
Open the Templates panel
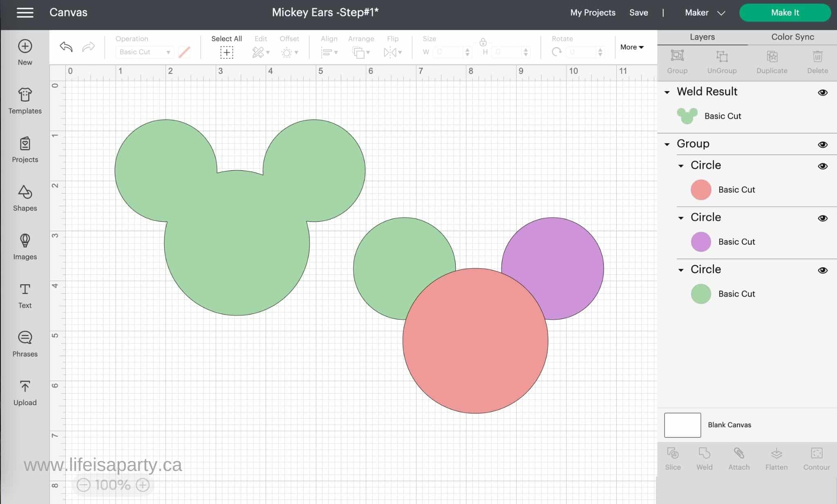pyautogui.click(x=25, y=101)
